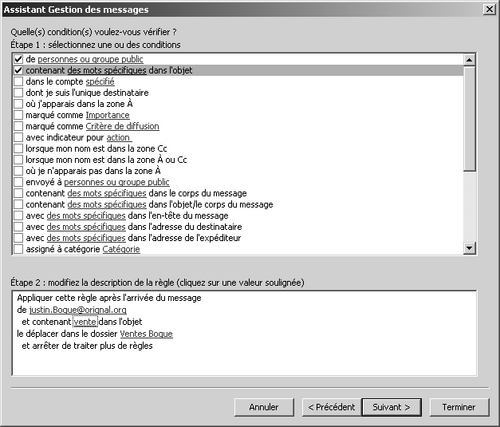
Task: Uncheck 'contenant des mots spécifiques dans l'objet'
Action: pos(18,70)
